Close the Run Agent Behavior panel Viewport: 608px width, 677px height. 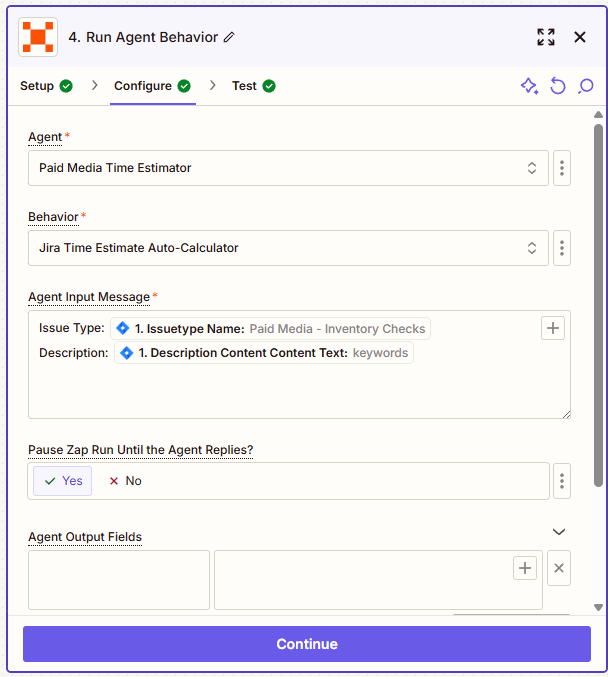[x=580, y=37]
